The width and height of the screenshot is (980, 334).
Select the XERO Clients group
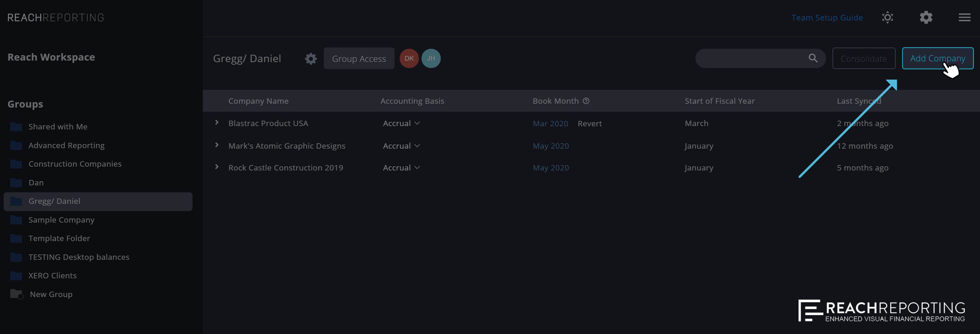point(52,275)
